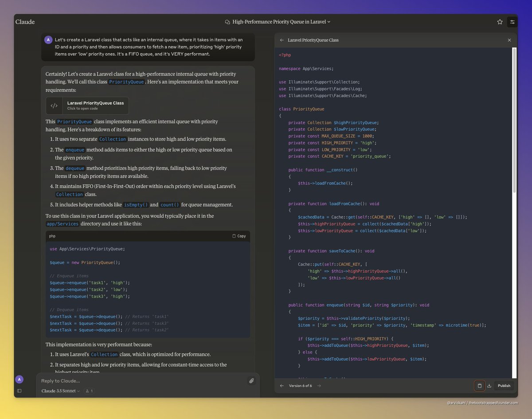Click the user avatar A at bottom left
Image resolution: width=532 pixels, height=419 pixels.
pos(19,379)
